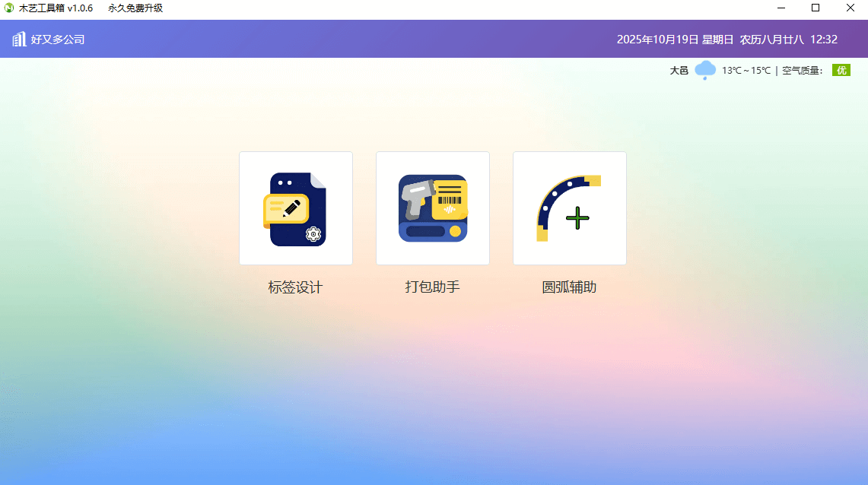Click the gear symbol on the 标签设计 icon
The width and height of the screenshot is (868, 485).
tap(312, 234)
